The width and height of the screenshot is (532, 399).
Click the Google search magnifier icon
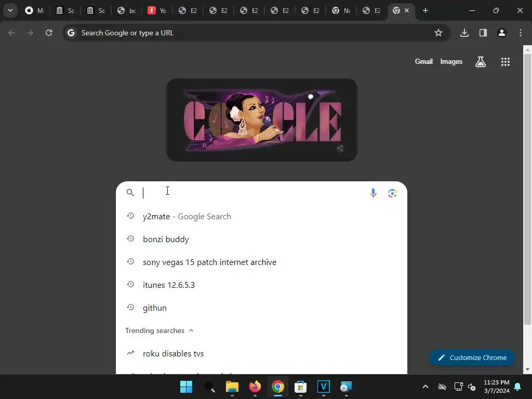[x=130, y=193]
